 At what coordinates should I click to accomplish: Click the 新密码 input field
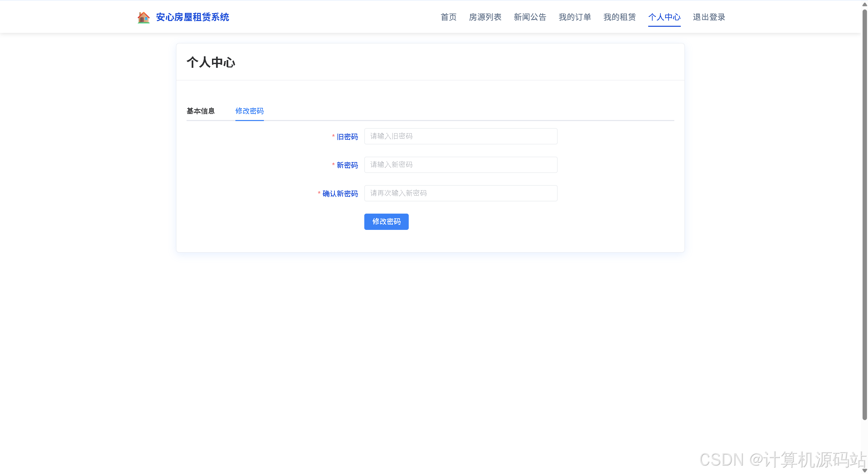461,165
